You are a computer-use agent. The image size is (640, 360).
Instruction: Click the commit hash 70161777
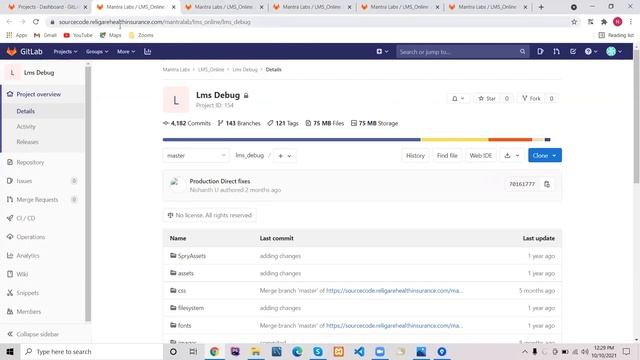coord(522,184)
